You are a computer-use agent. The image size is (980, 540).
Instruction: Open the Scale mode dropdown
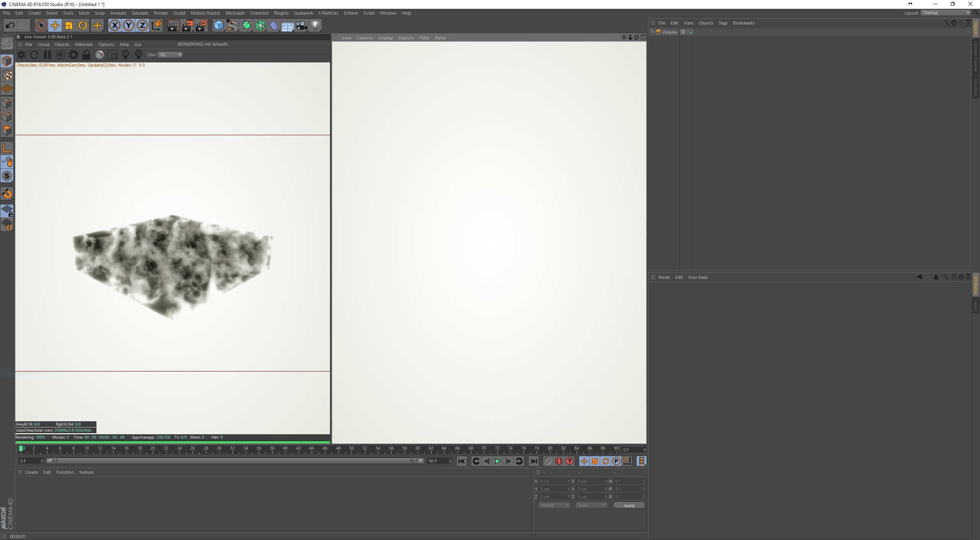(591, 506)
